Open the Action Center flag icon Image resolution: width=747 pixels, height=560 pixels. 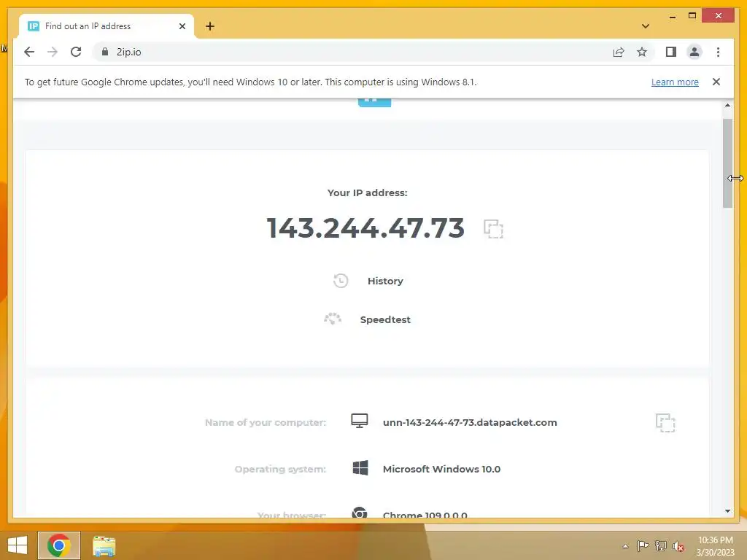click(x=643, y=545)
